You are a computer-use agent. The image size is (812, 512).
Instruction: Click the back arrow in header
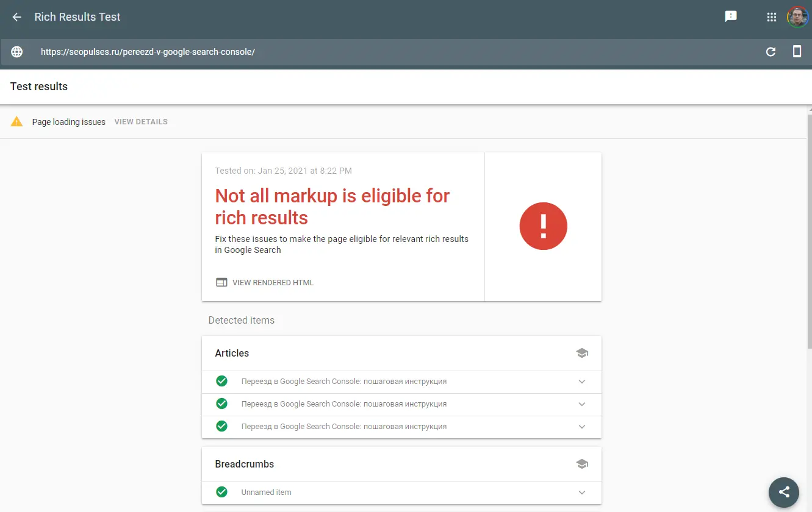coord(17,17)
